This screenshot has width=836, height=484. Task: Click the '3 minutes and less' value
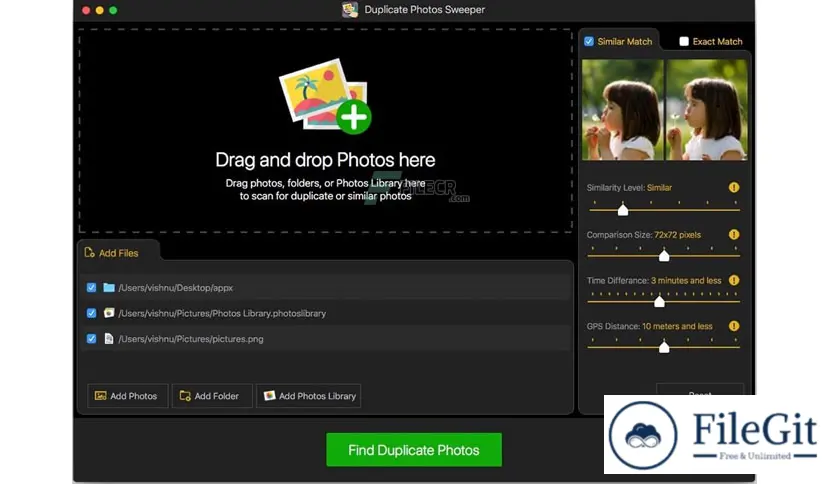686,280
